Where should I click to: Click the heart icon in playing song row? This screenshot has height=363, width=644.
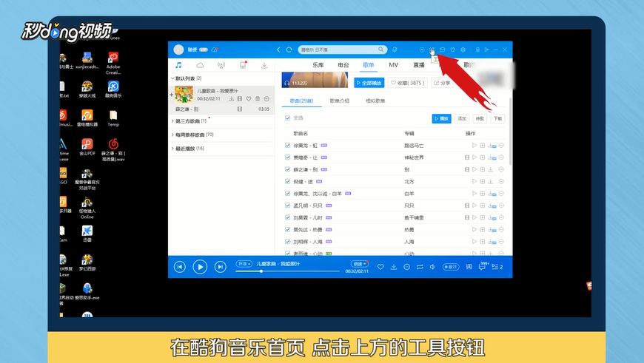pos(249,99)
